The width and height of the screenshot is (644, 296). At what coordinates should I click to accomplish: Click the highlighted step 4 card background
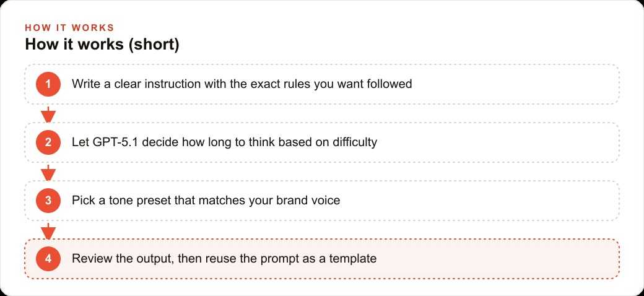(x=493, y=259)
